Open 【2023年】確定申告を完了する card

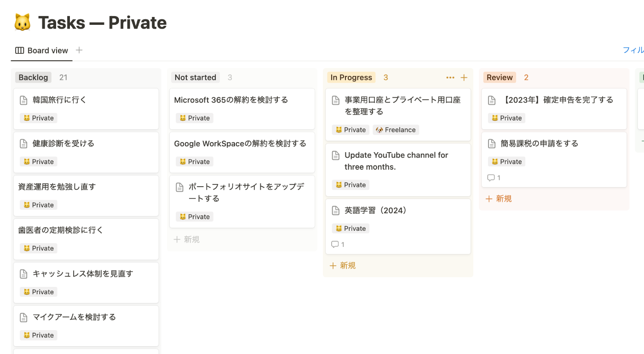pyautogui.click(x=554, y=109)
